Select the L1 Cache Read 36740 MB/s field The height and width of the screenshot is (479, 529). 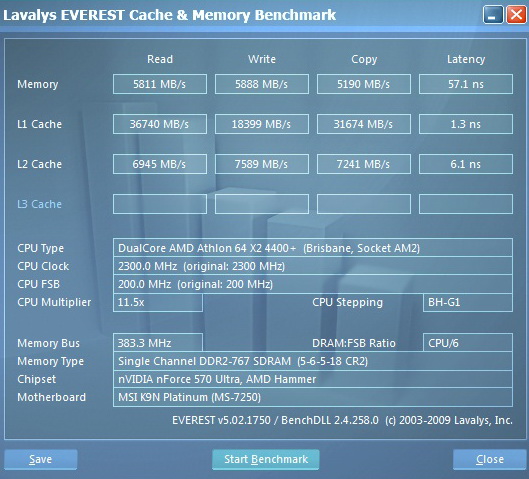160,124
